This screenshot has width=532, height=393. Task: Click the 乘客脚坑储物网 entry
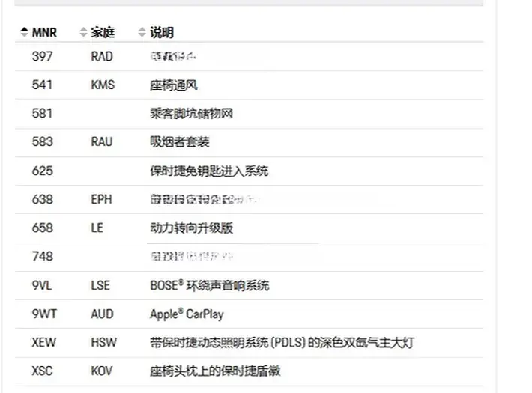pyautogui.click(x=191, y=114)
